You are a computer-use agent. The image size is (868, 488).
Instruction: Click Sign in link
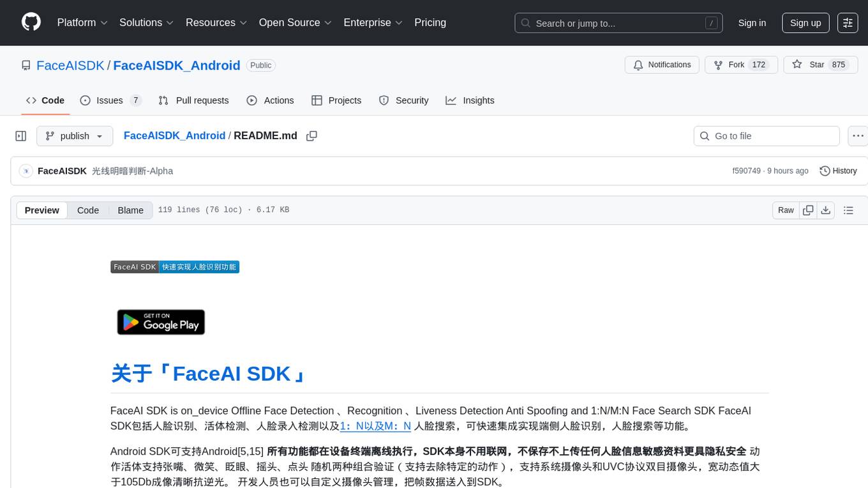[752, 23]
